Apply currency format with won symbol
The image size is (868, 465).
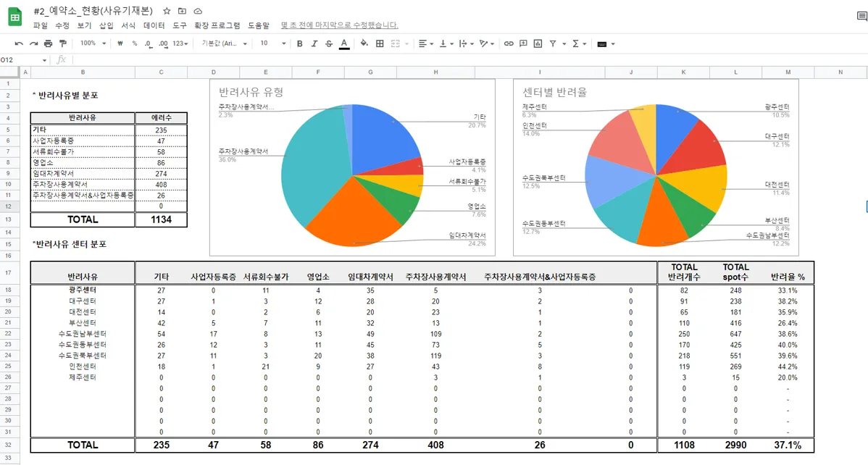120,43
